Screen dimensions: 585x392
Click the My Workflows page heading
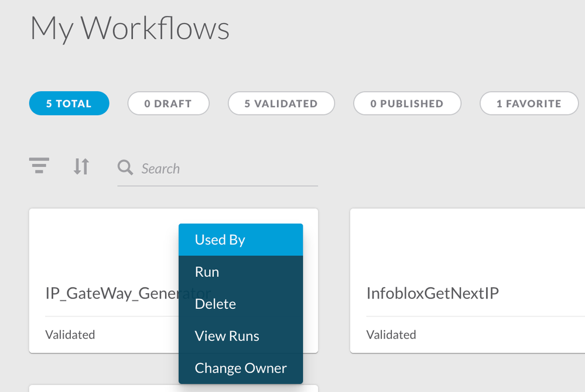(130, 29)
